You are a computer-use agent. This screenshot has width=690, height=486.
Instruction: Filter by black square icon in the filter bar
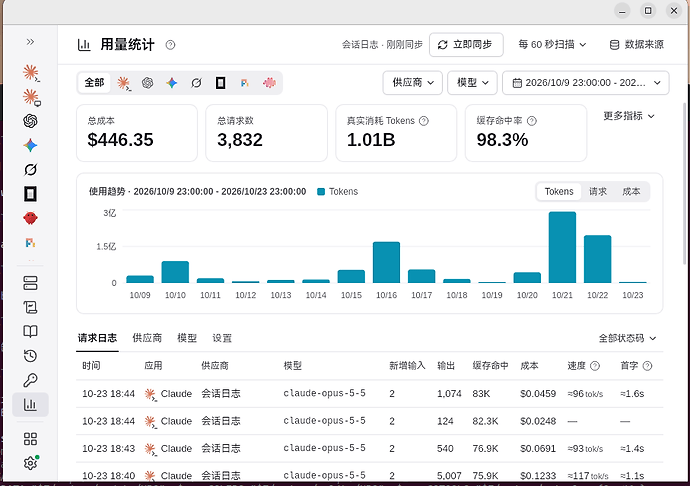[220, 83]
